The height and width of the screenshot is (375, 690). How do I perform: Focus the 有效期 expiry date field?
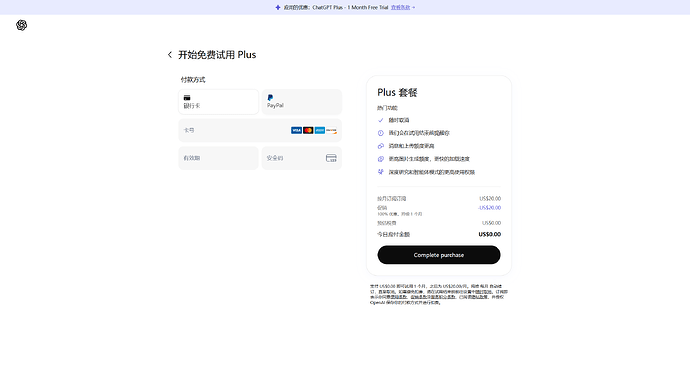218,158
